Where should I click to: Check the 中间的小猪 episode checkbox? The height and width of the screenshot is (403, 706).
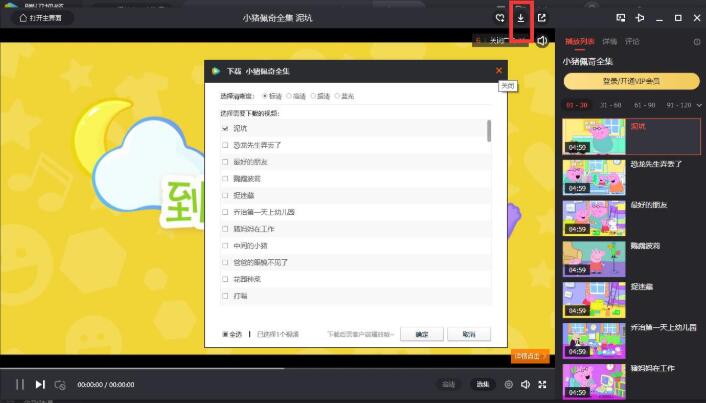(x=225, y=245)
